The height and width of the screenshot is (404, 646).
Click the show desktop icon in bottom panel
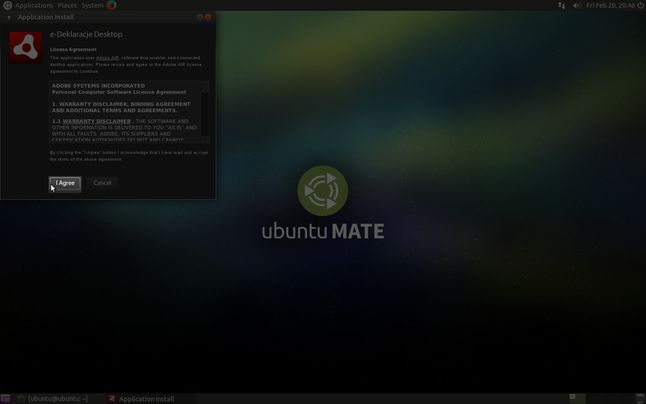tap(5, 399)
